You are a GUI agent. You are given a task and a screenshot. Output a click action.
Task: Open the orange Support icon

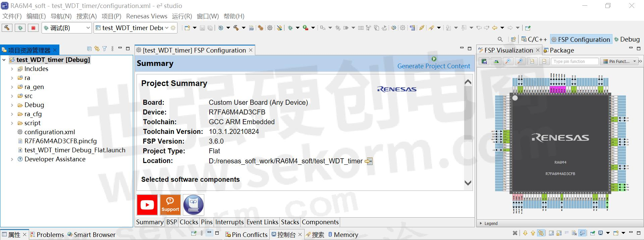(170, 205)
